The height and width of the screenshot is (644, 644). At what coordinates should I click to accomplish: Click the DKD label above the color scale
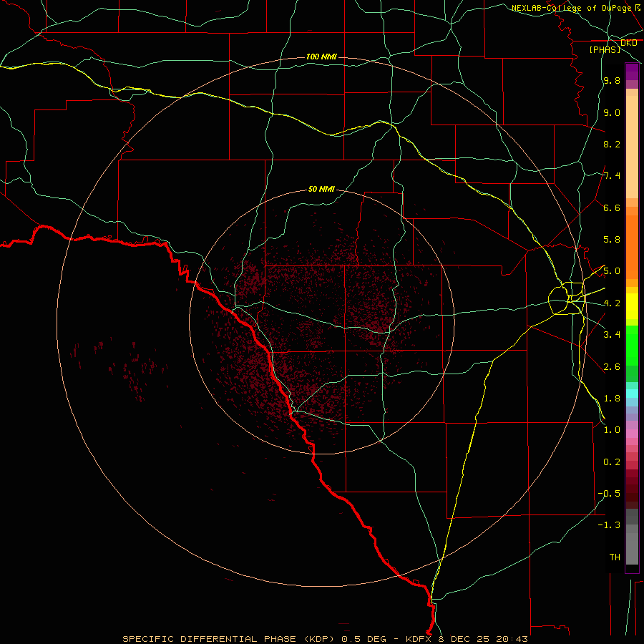pyautogui.click(x=628, y=43)
